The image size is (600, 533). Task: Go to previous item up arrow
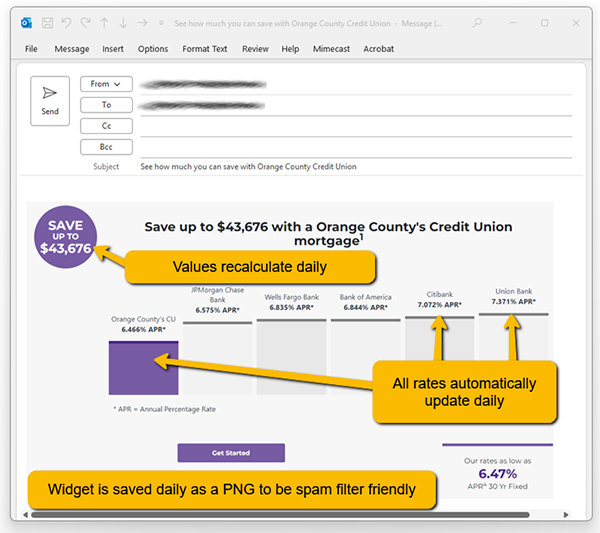[104, 22]
